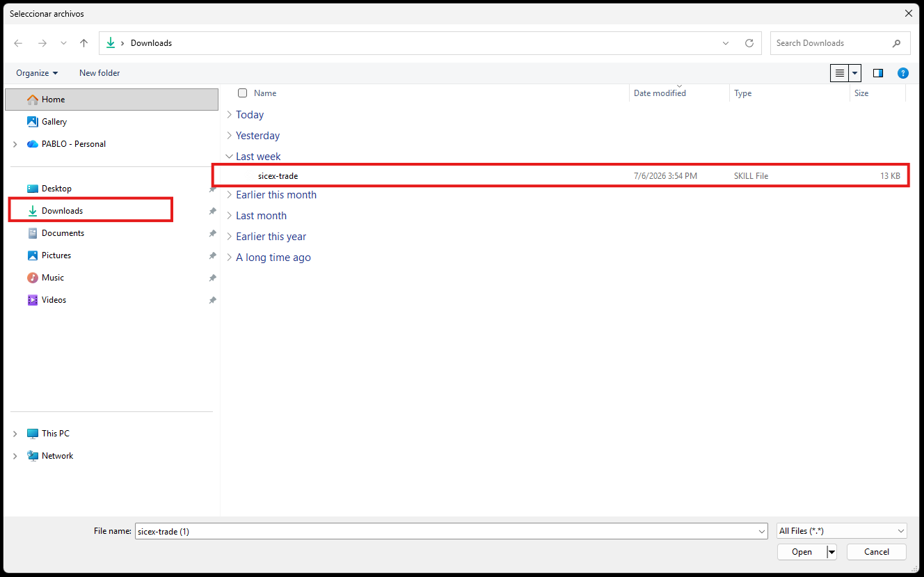Viewport: 924px width, 577px height.
Task: Click the pin icon next to Documents
Action: click(212, 233)
